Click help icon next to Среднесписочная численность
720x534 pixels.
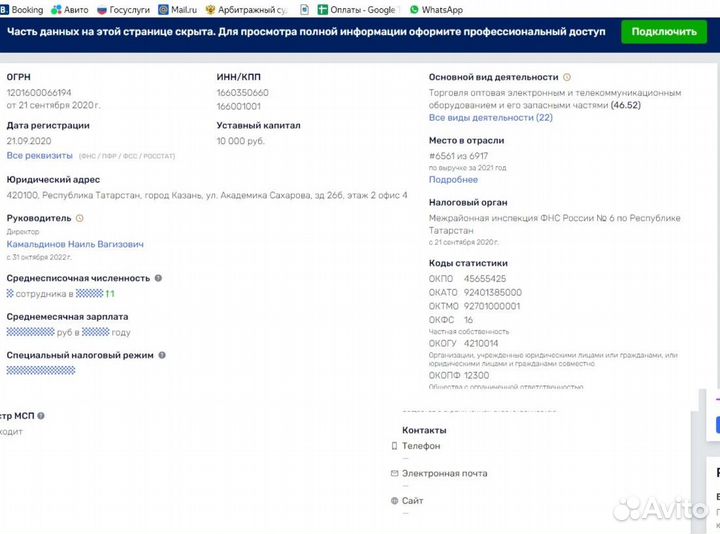158,278
